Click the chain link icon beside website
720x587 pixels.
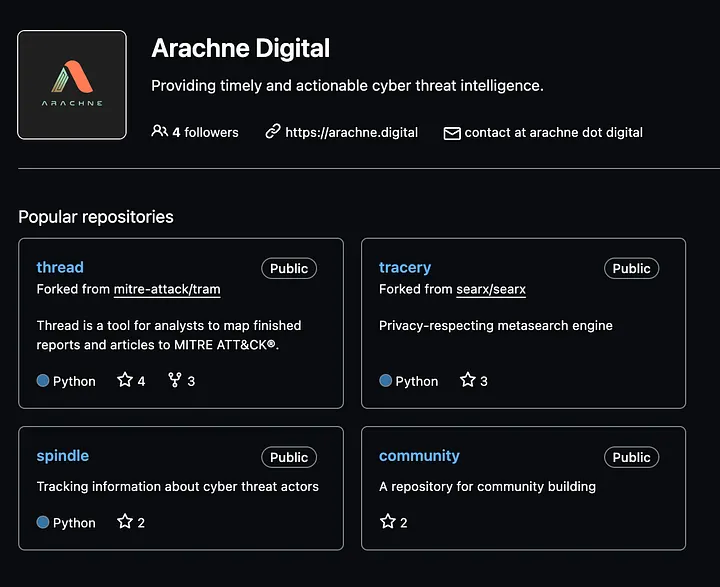click(x=273, y=131)
